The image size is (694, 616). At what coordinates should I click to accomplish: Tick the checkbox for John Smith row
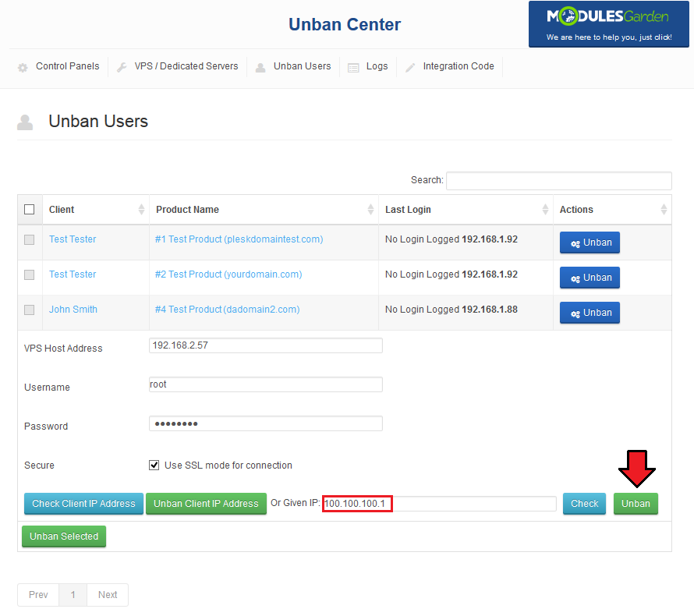30,310
